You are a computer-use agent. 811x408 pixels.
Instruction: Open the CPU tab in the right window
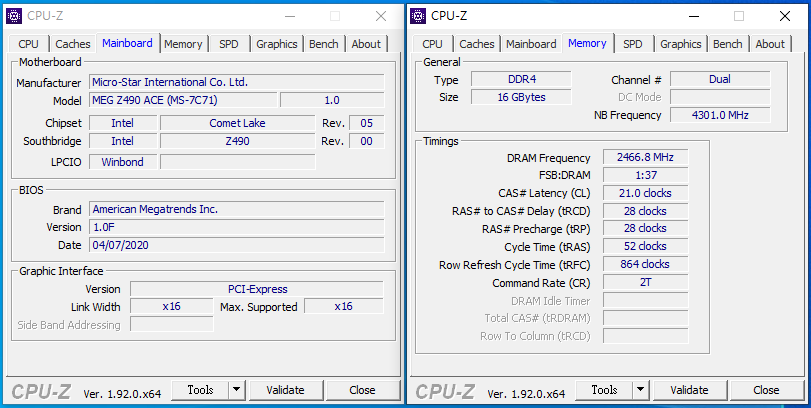click(432, 44)
